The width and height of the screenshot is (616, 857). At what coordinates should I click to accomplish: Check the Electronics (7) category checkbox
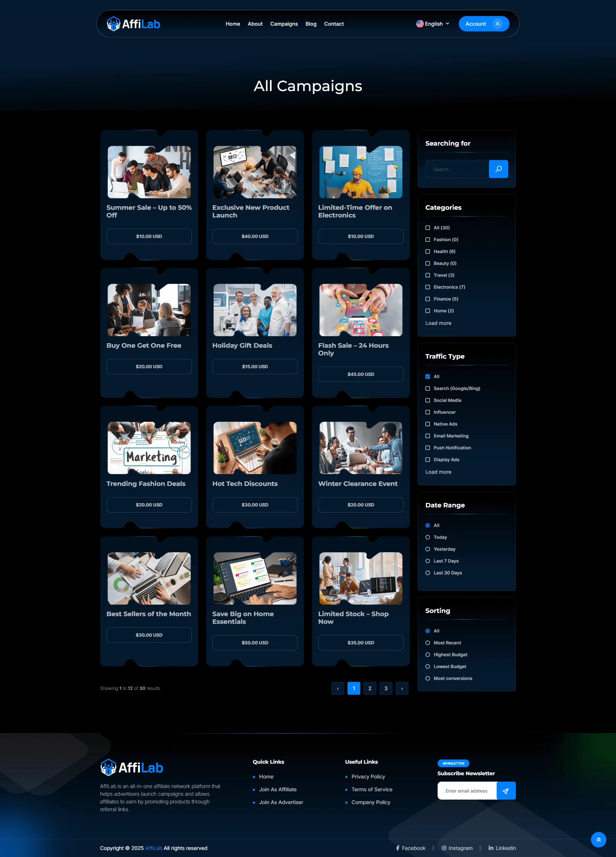tap(427, 287)
